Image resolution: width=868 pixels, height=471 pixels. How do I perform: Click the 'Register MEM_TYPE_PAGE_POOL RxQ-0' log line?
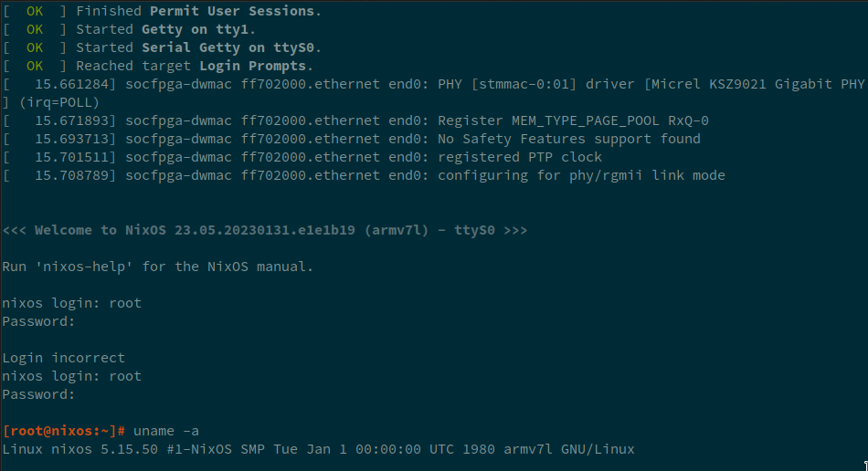tap(573, 120)
